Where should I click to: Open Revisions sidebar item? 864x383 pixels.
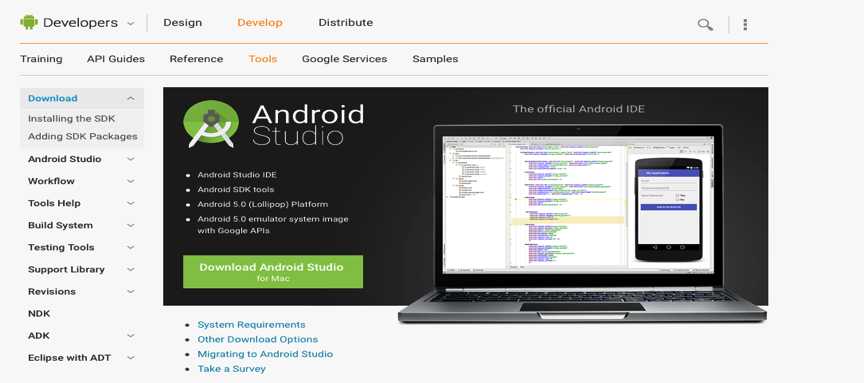[52, 292]
